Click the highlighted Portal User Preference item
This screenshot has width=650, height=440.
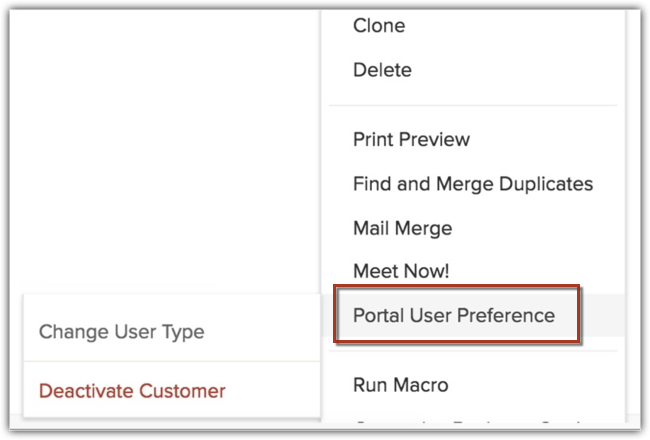tap(454, 315)
